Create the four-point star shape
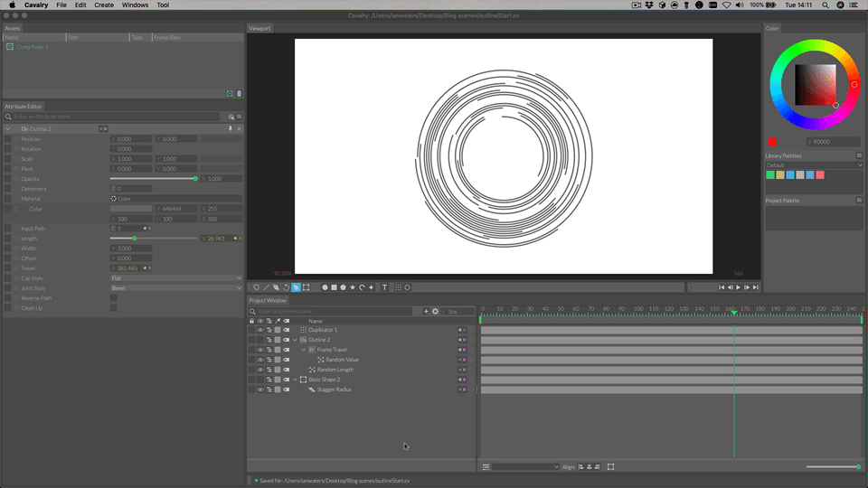The image size is (868, 488). point(372,287)
